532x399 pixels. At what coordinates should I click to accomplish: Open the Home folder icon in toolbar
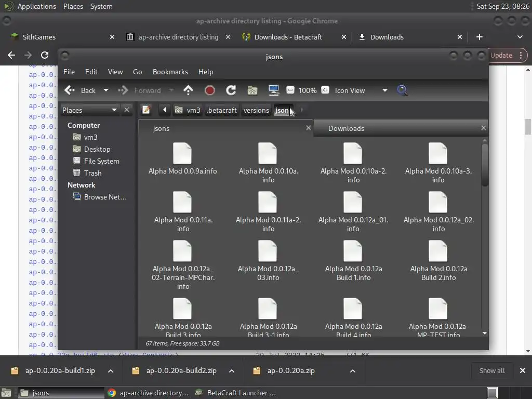252,90
